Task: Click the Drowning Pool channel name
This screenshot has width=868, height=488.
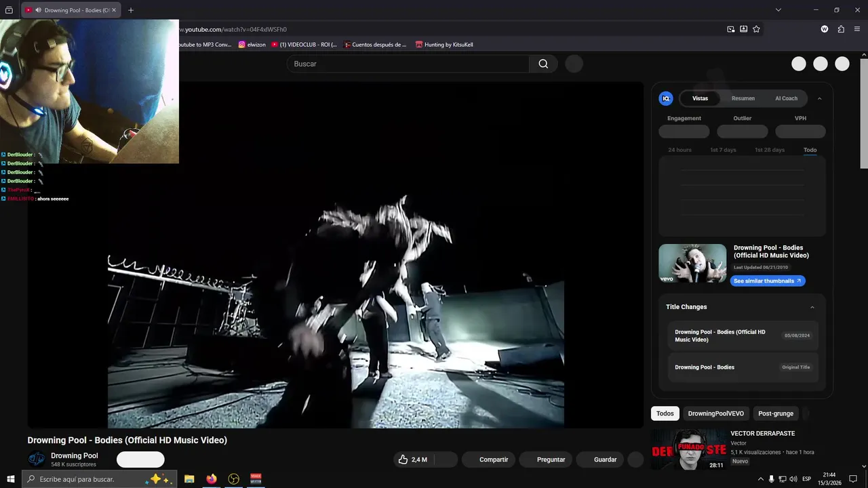Action: point(75,455)
